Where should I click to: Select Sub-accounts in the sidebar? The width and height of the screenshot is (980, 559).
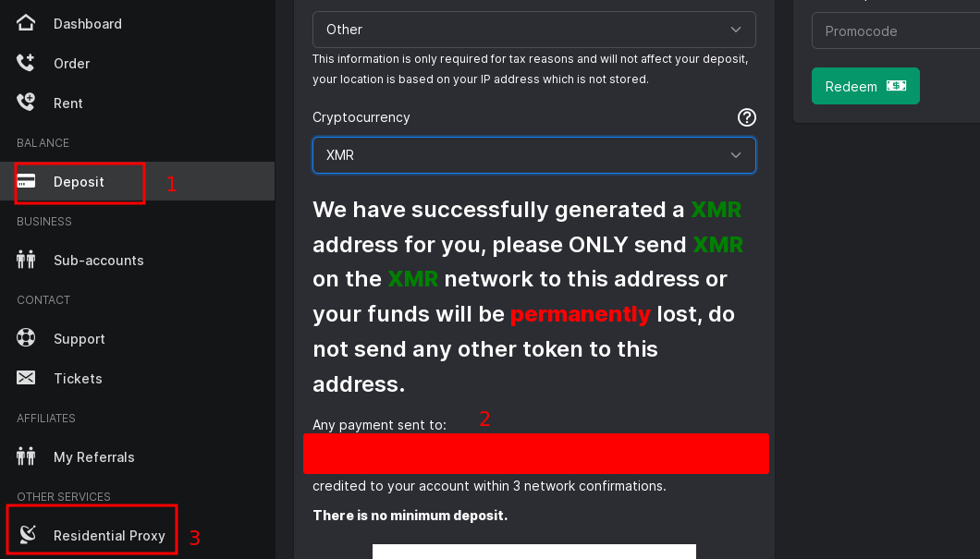click(98, 261)
